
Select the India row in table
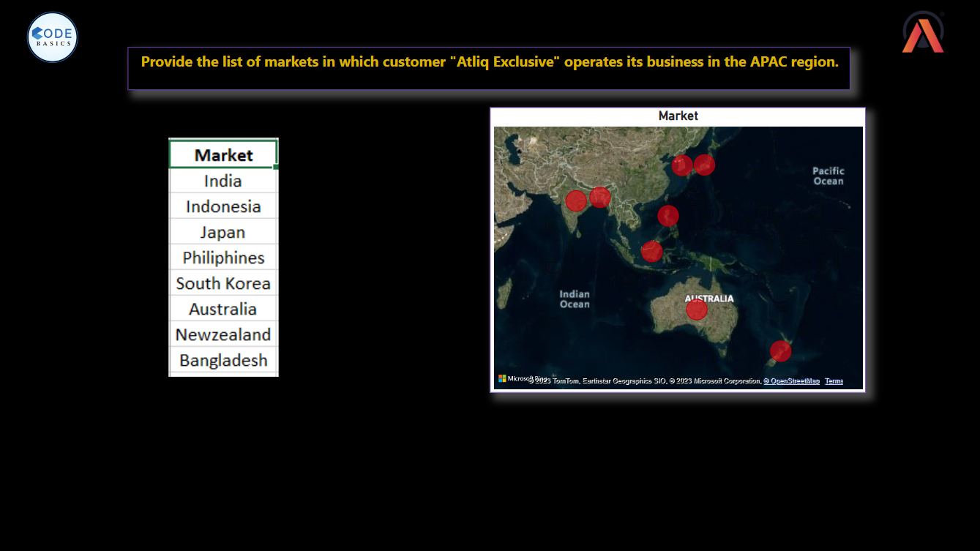223,181
